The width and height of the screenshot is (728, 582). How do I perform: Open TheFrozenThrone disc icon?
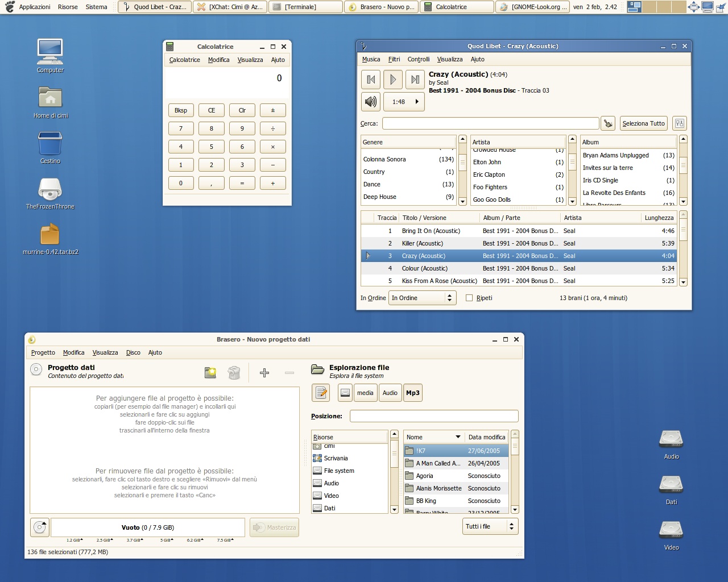[50, 193]
